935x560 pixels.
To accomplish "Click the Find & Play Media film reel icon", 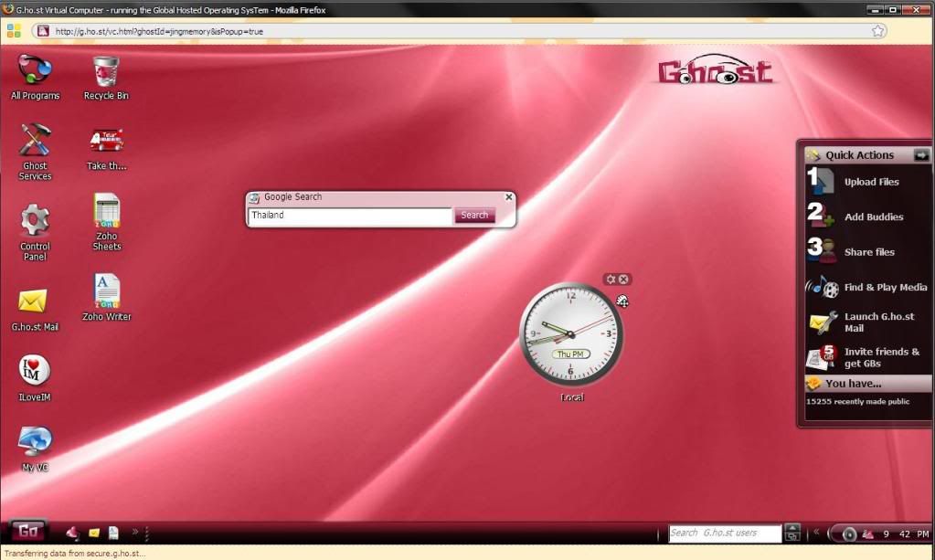I will click(x=823, y=287).
